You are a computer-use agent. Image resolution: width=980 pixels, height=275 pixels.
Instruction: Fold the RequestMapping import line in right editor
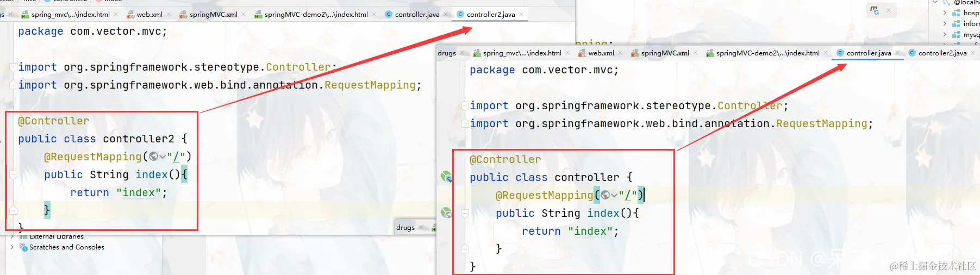pos(465,123)
